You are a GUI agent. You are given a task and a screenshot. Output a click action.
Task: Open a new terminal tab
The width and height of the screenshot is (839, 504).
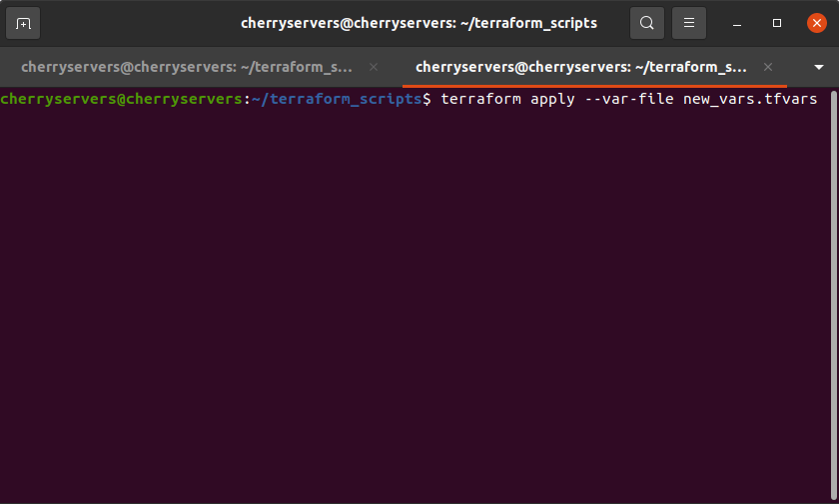[x=24, y=23]
